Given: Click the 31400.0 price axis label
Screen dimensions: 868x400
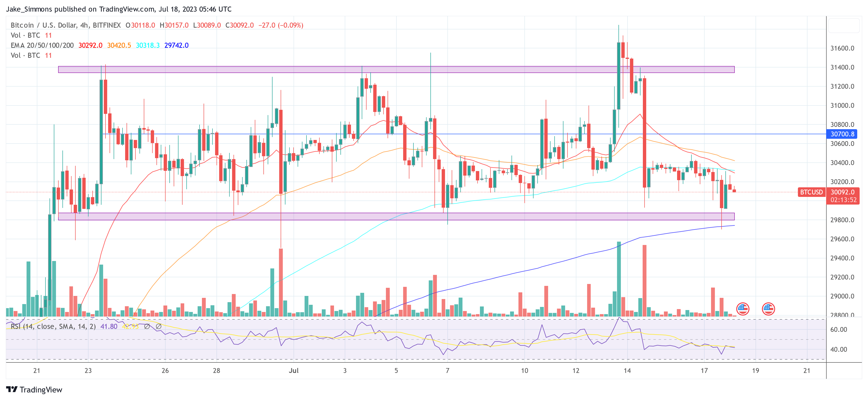Looking at the screenshot, I should [x=842, y=67].
